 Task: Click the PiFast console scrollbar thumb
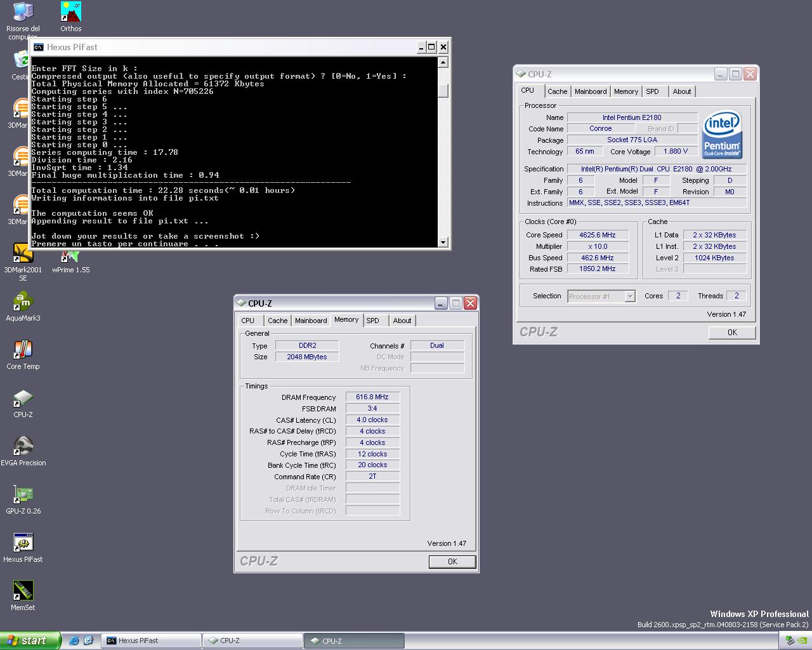coord(443,91)
